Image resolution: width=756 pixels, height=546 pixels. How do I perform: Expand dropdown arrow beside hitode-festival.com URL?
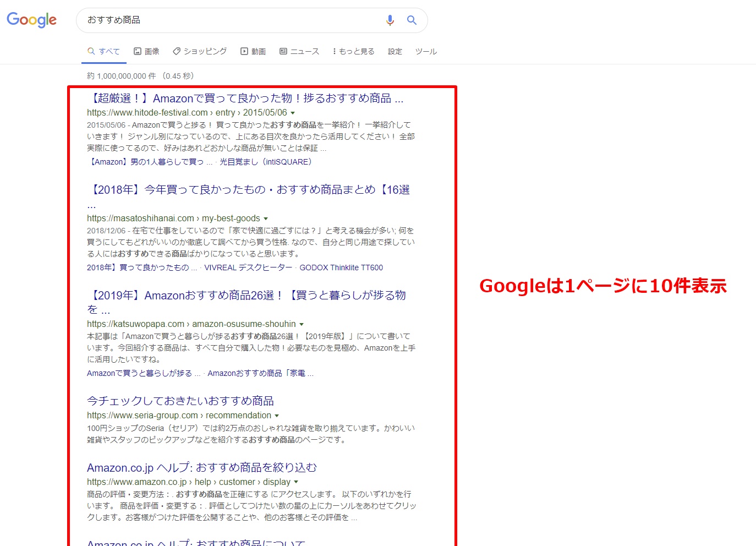(293, 113)
